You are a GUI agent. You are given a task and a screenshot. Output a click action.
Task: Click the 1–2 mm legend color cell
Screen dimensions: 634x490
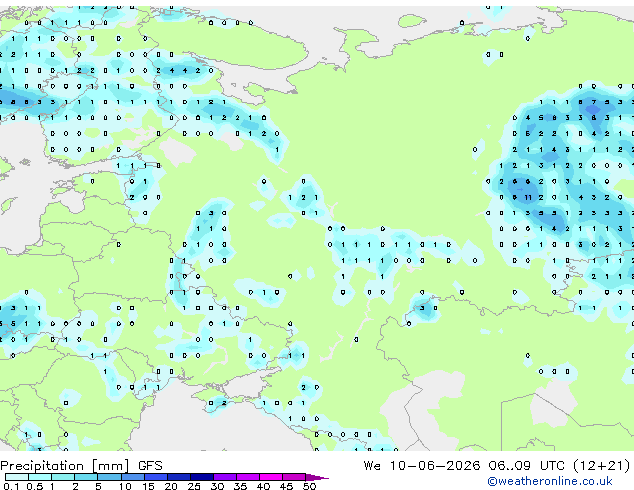pos(63,477)
